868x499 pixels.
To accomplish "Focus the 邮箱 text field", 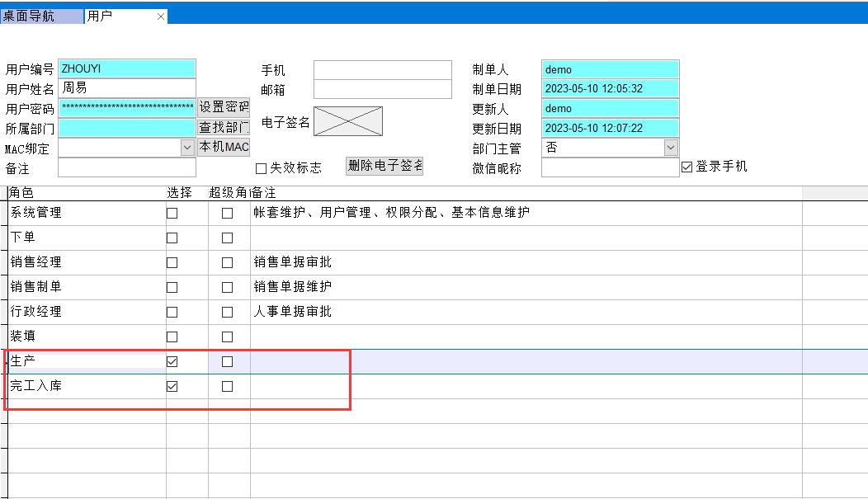I will coord(382,89).
